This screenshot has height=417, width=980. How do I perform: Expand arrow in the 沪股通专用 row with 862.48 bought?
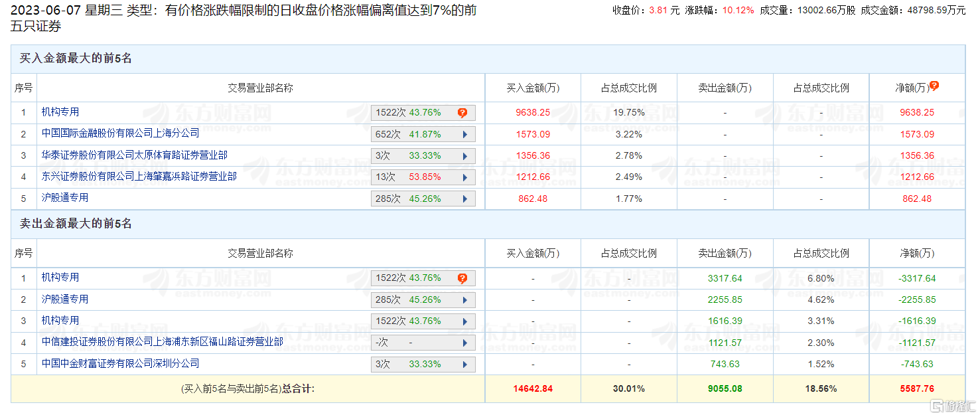pos(465,199)
